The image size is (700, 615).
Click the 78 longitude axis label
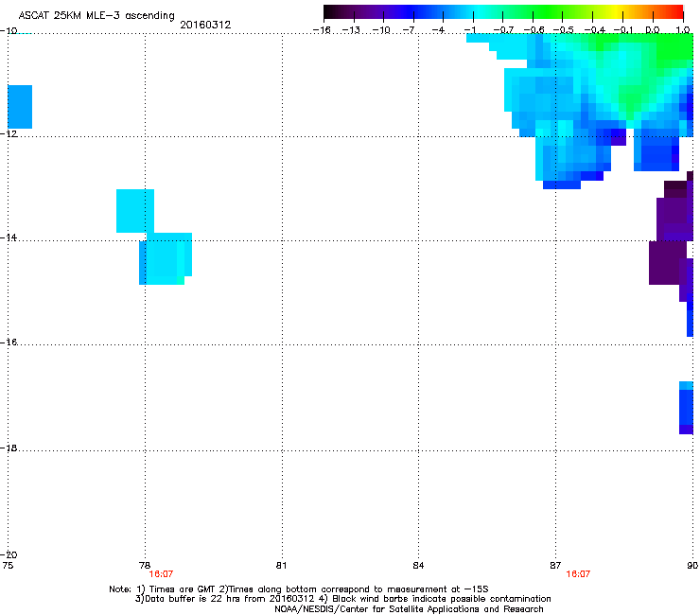click(145, 566)
